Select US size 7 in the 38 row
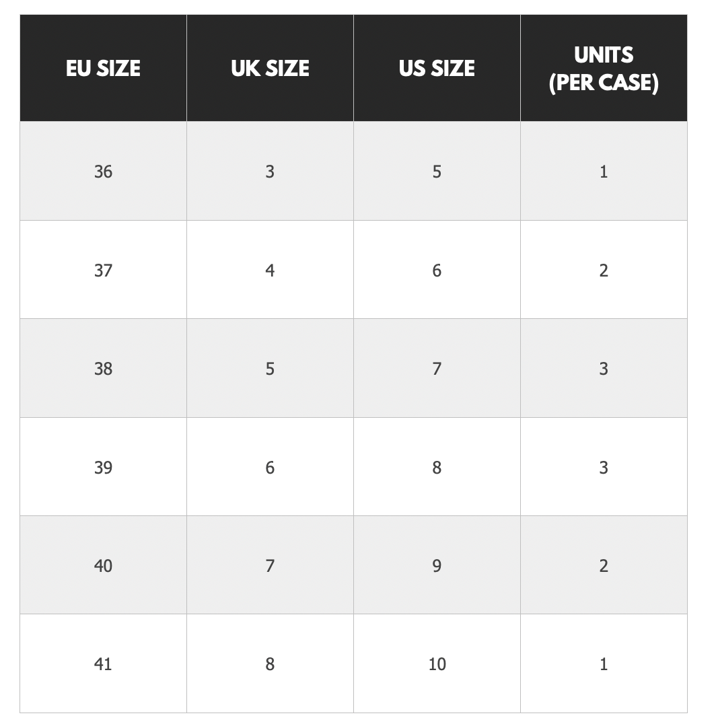Screen dimensions: 716x728 click(x=437, y=369)
